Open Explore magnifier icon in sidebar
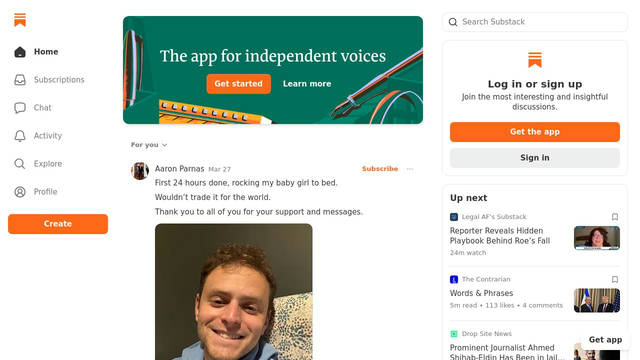The image size is (640, 360). pos(20,164)
